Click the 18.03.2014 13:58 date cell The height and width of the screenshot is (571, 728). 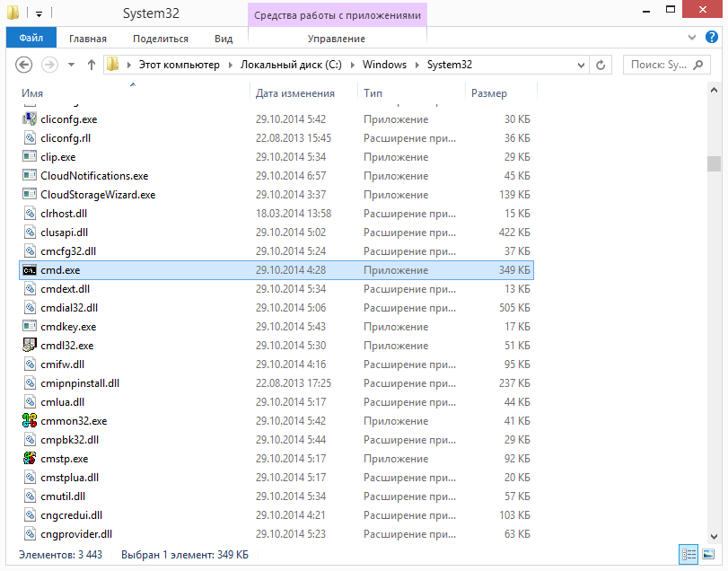(x=294, y=213)
